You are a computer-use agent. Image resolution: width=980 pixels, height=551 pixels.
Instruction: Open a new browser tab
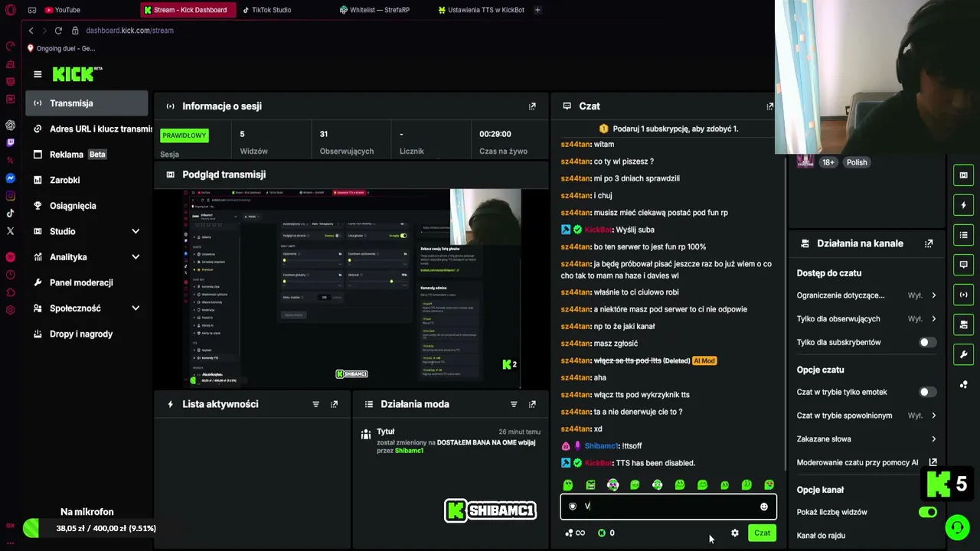click(537, 10)
